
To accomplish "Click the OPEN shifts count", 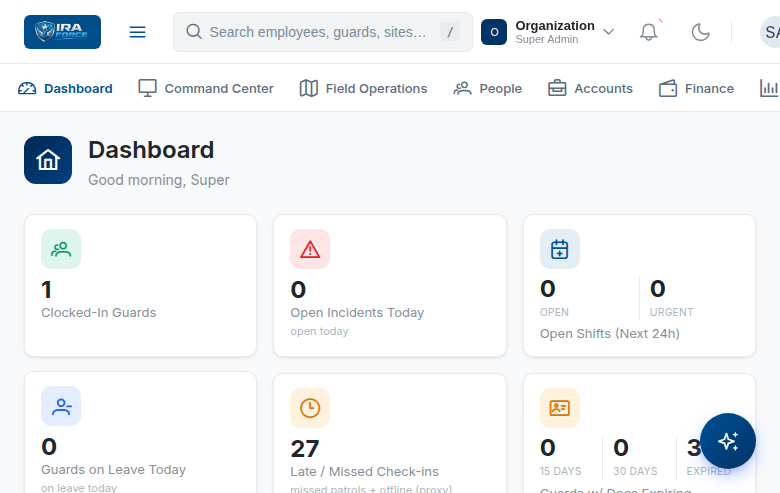I will click(x=548, y=289).
